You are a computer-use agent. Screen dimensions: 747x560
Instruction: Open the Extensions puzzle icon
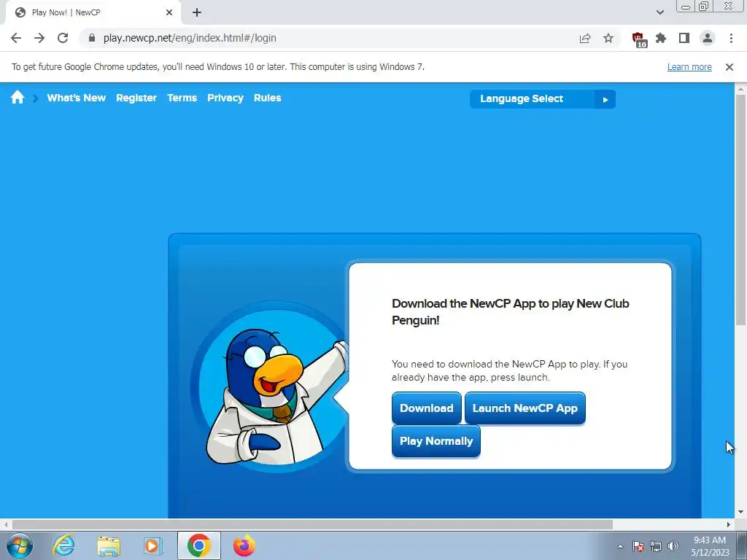pos(661,38)
